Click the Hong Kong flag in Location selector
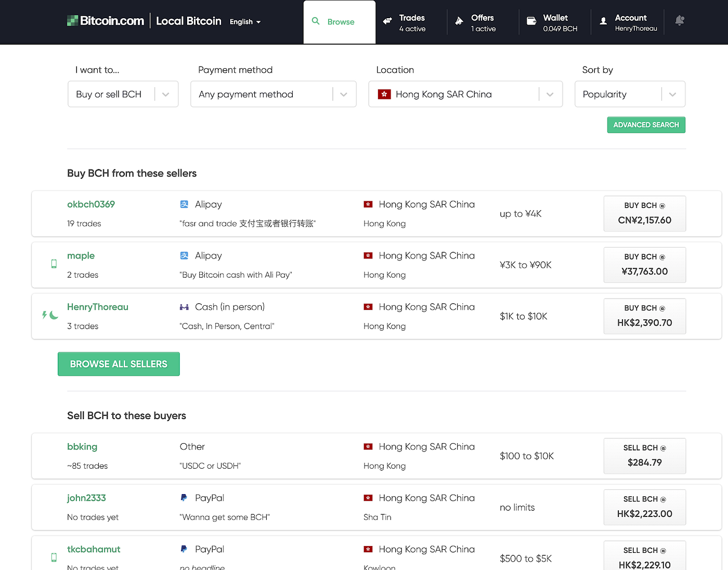Image resolution: width=728 pixels, height=570 pixels. 384,94
